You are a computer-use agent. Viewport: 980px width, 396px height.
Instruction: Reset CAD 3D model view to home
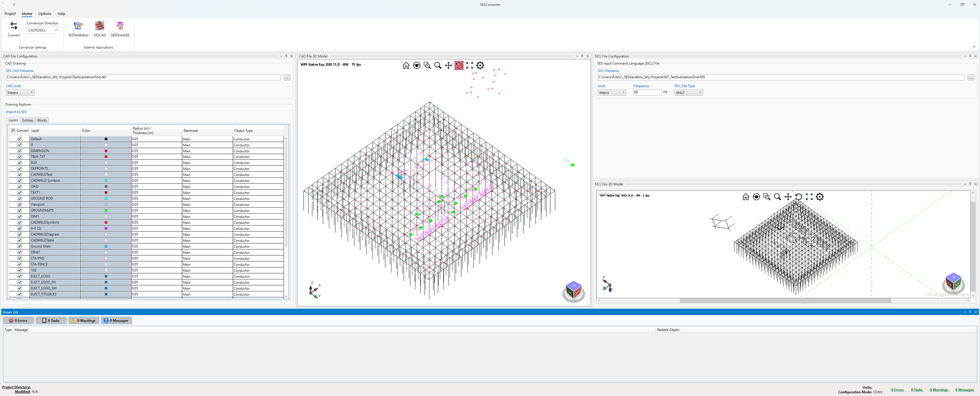coord(406,65)
